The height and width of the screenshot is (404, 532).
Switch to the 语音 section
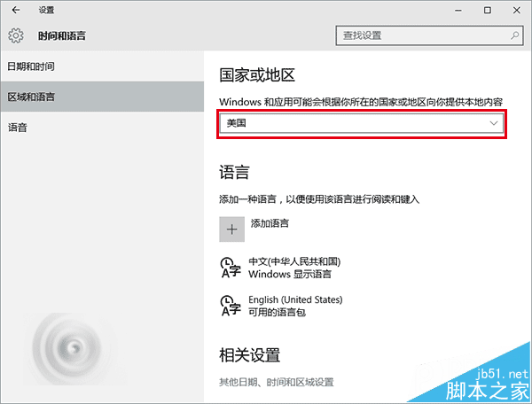tap(102, 128)
